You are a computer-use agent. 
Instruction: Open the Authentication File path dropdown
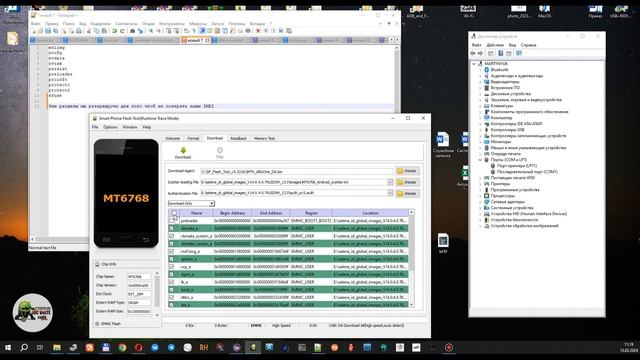coord(390,193)
